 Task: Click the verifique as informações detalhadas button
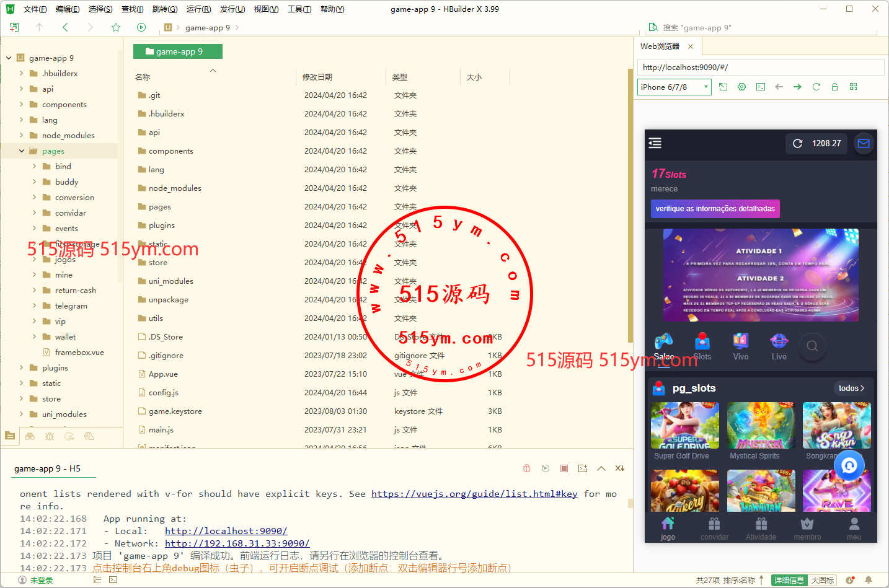pos(715,209)
